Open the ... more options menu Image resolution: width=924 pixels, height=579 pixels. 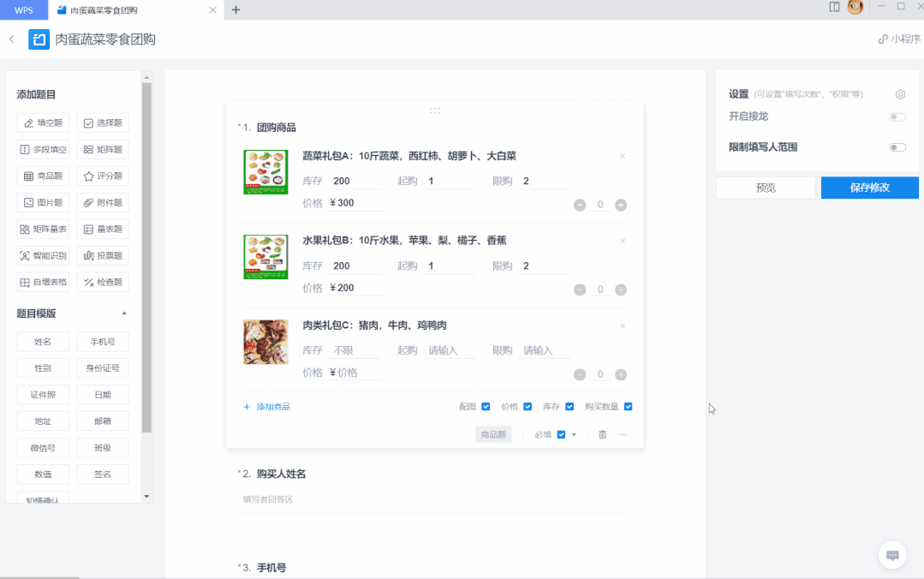point(622,434)
